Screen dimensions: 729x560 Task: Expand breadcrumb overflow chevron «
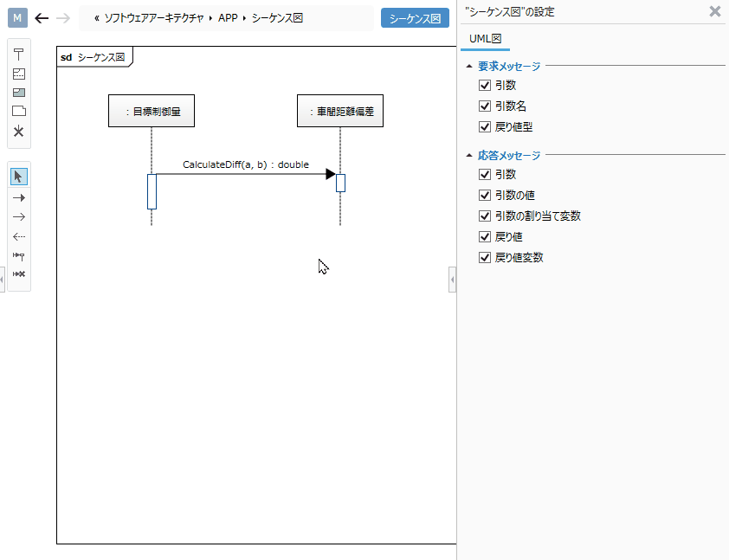click(x=97, y=18)
